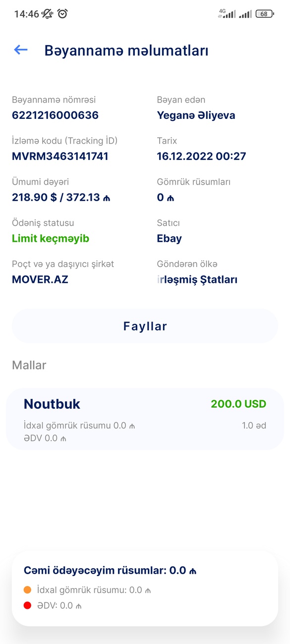Viewport: 290px width, 644px height.
Task: Open the Noutbuk item card
Action: point(145,419)
